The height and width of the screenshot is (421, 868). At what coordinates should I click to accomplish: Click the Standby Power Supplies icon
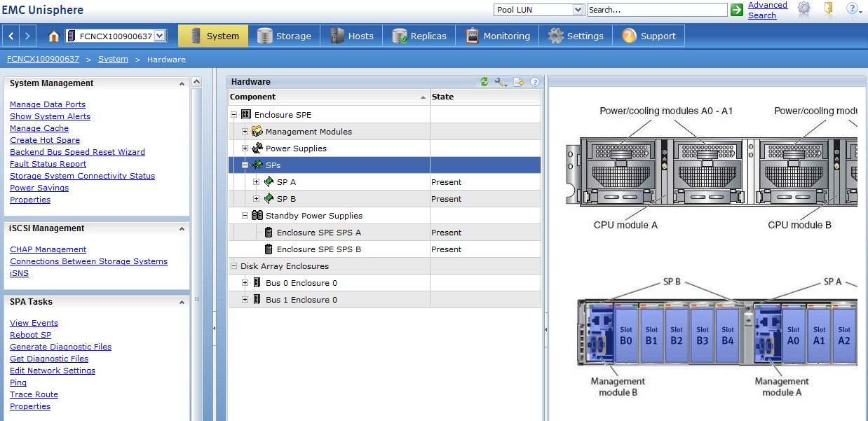click(x=257, y=215)
